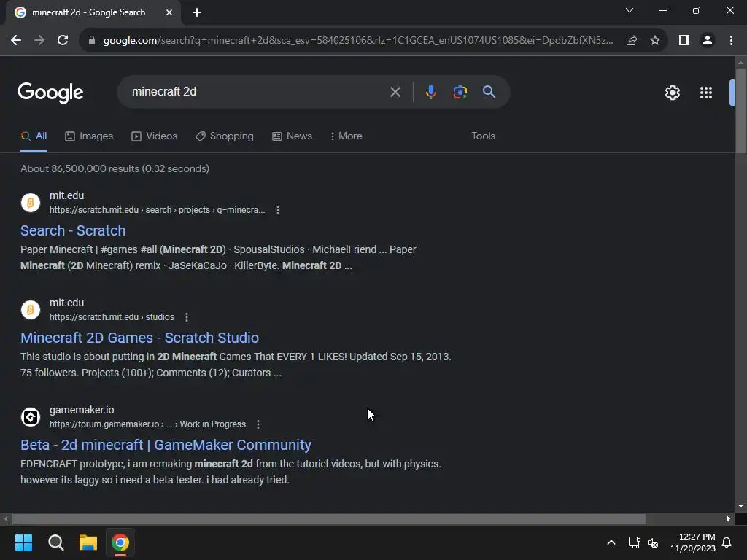Viewport: 747px width, 560px height.
Task: Open Minecraft 2D Games - Scratch Studio
Action: tap(139, 338)
